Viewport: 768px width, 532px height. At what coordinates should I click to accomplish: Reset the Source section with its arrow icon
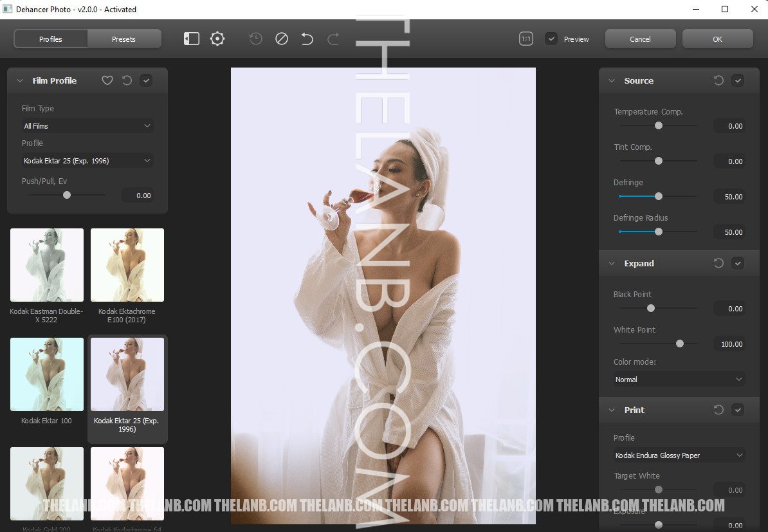point(718,80)
